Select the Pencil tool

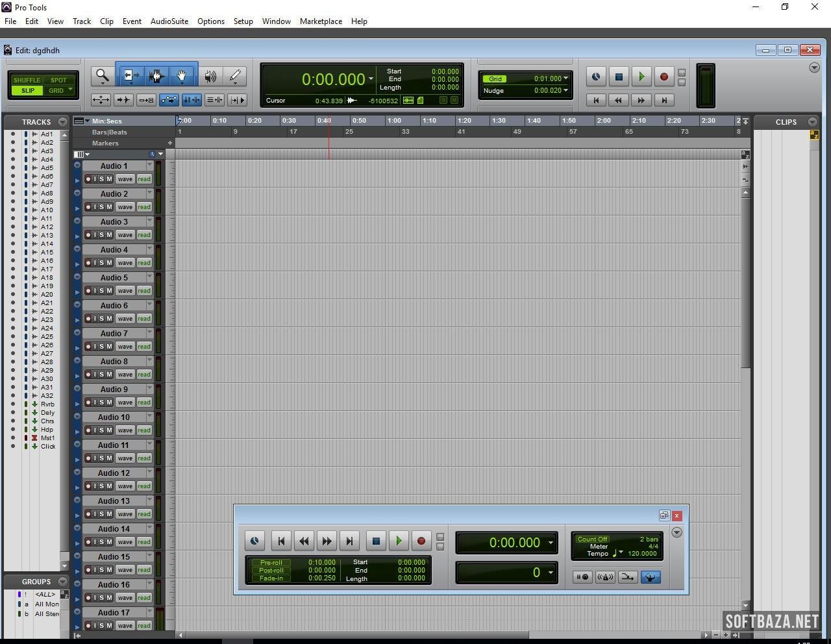pos(235,76)
